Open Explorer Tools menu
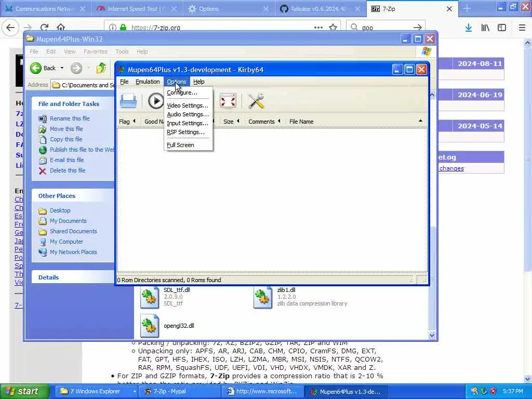Screen dimensions: 532x399 [x=122, y=51]
